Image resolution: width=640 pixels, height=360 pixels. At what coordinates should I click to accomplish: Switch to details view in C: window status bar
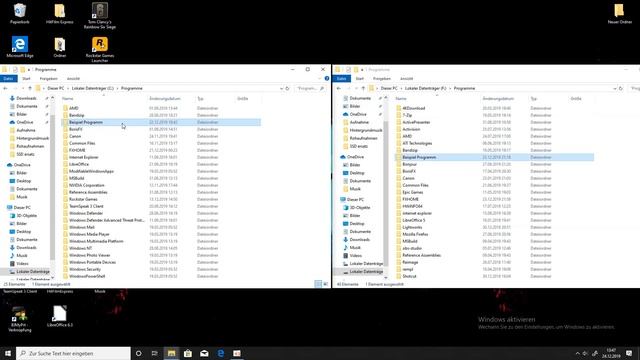(x=318, y=284)
